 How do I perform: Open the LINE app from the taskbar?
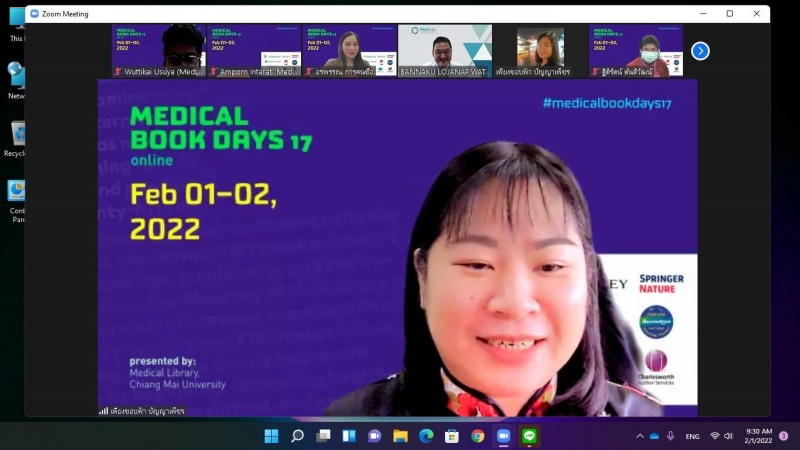[x=529, y=436]
